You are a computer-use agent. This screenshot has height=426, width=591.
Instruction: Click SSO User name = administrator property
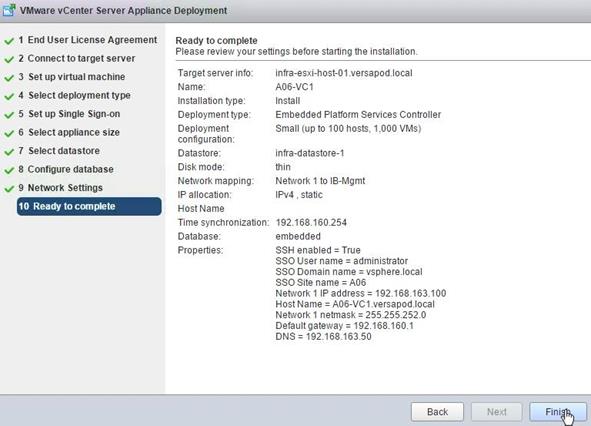pos(341,261)
